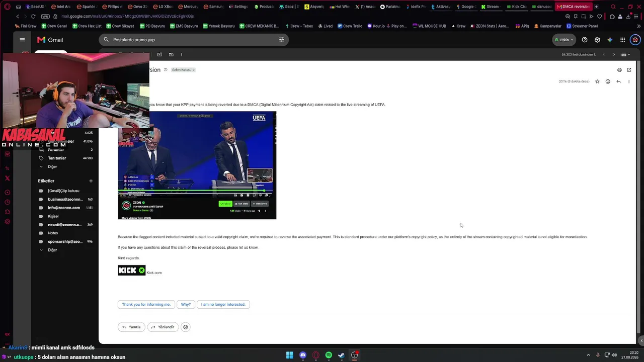The height and width of the screenshot is (362, 644).
Task: Open Gmail support help icon
Action: click(x=585, y=40)
